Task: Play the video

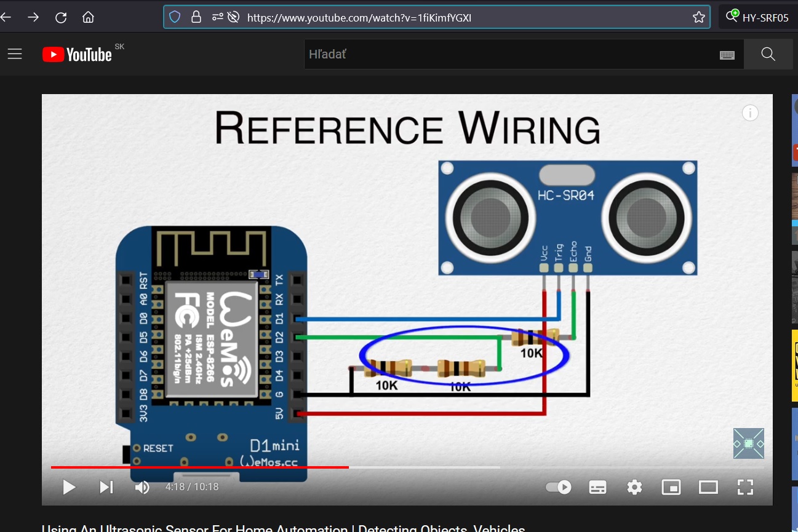Action: click(69, 488)
